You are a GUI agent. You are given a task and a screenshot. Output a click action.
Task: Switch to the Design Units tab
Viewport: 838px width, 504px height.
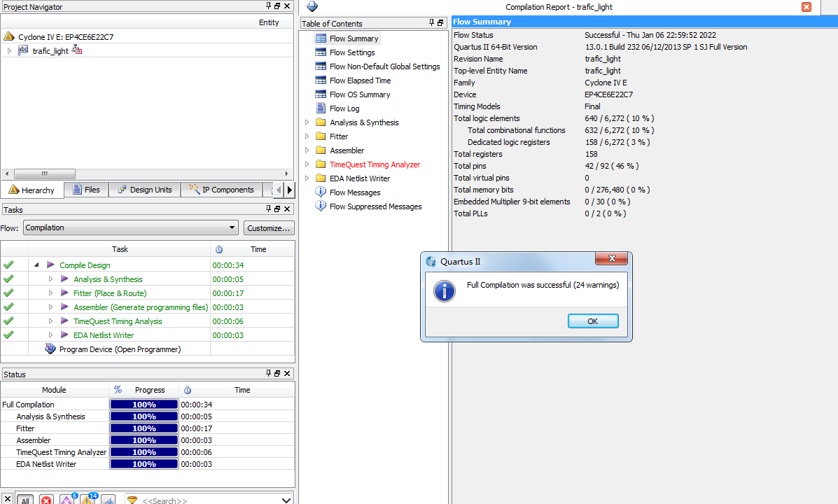(145, 190)
